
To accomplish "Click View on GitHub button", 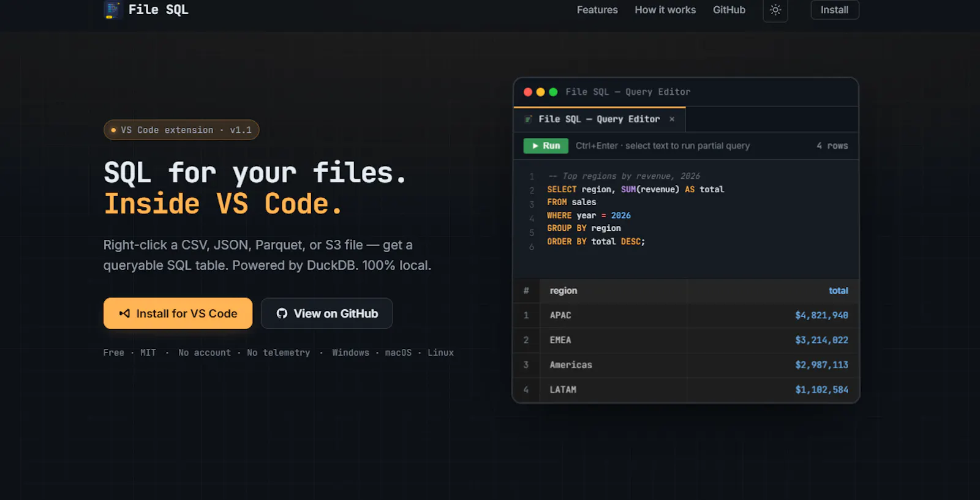I will tap(326, 313).
